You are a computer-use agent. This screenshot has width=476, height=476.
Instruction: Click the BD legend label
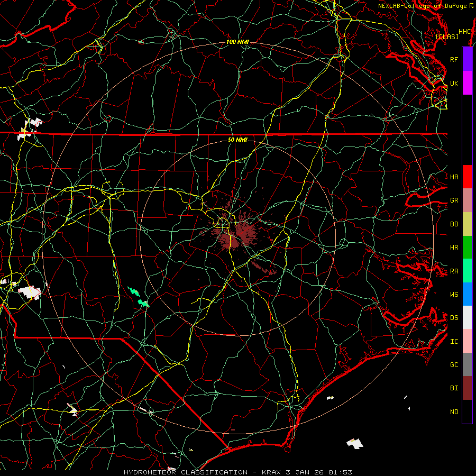454,224
